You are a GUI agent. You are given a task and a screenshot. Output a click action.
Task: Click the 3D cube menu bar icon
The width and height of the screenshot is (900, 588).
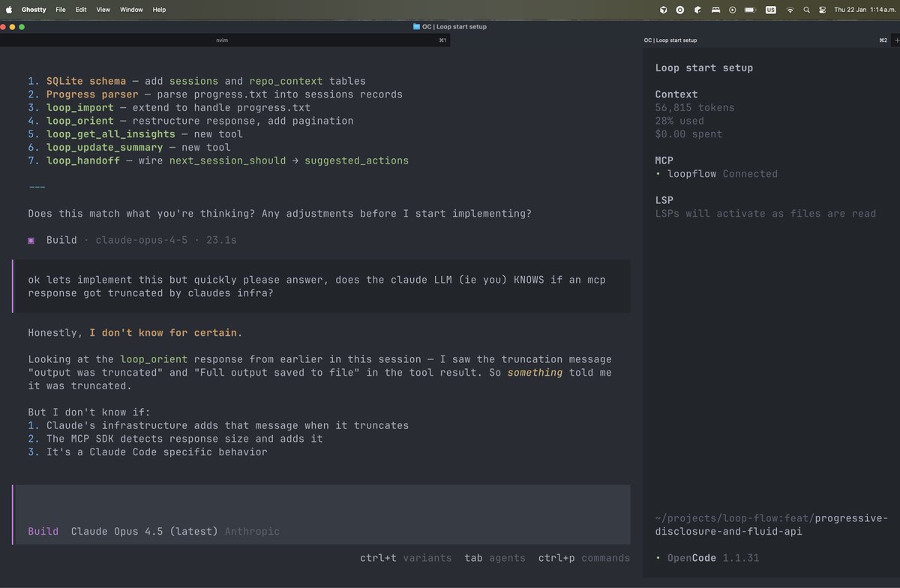(x=664, y=10)
